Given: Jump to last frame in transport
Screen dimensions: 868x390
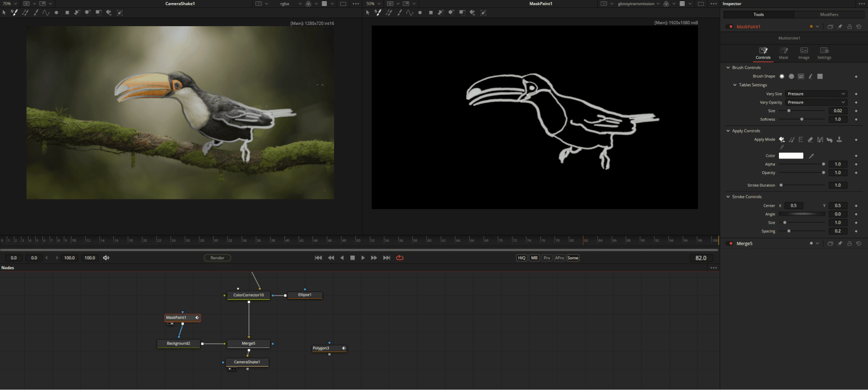Looking at the screenshot, I should [387, 258].
